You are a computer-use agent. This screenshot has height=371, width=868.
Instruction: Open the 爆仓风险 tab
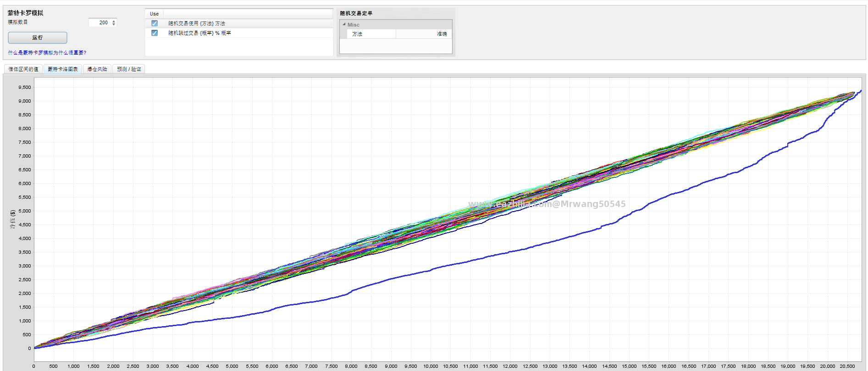[x=97, y=69]
